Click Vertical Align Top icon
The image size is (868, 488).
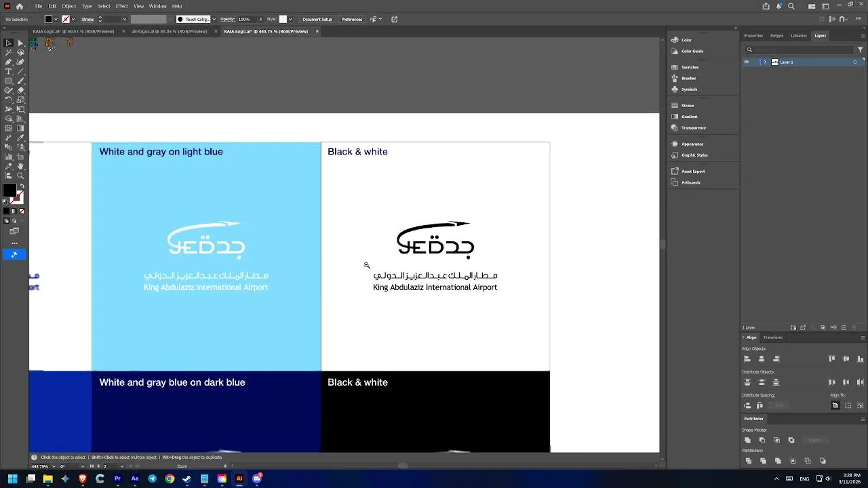[x=832, y=359]
